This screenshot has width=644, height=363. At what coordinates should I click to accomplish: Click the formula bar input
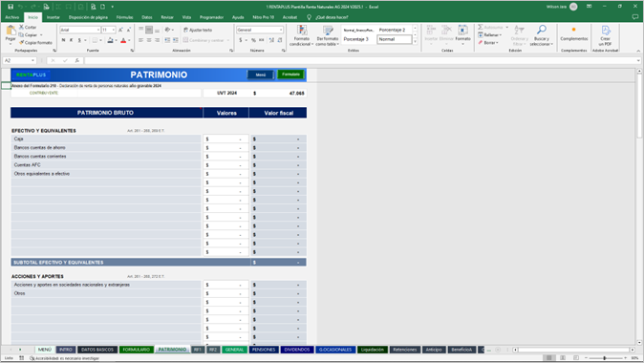pyautogui.click(x=361, y=60)
